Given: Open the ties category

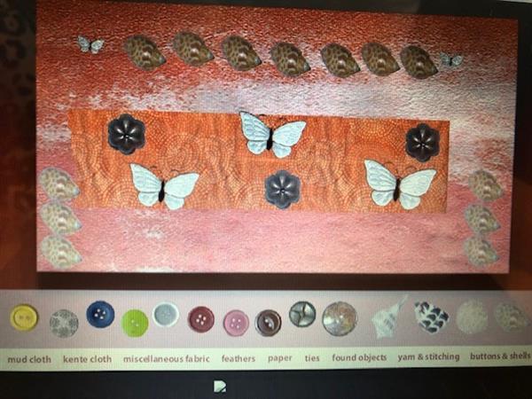Looking at the screenshot, I should [312, 358].
